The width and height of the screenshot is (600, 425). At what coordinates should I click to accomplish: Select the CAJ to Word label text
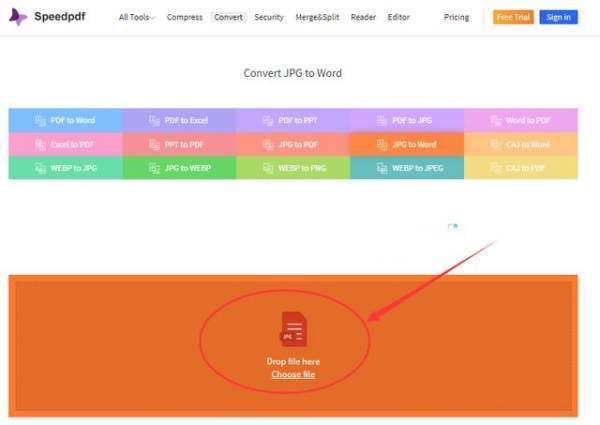point(528,145)
